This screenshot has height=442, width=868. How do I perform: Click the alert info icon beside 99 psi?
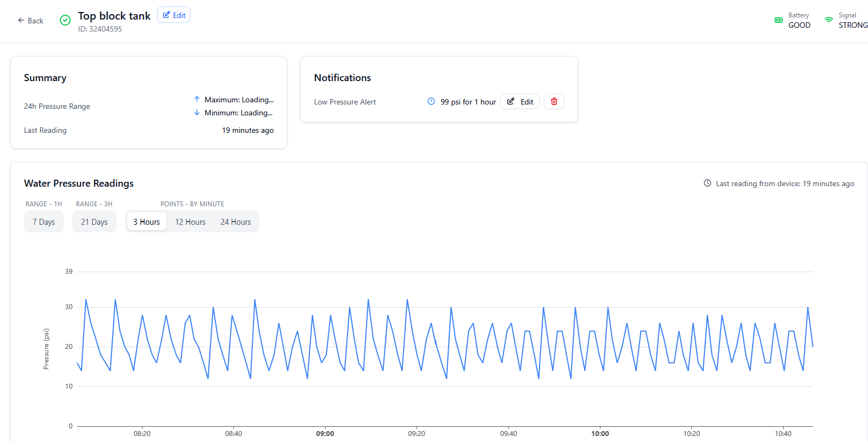pyautogui.click(x=431, y=101)
